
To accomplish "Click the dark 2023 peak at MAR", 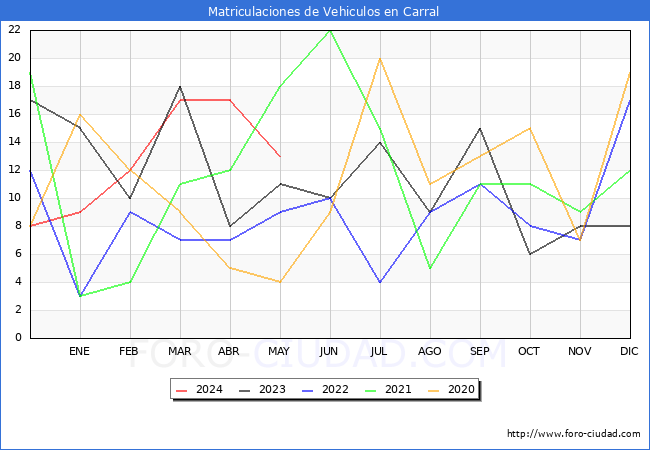I will tap(180, 87).
